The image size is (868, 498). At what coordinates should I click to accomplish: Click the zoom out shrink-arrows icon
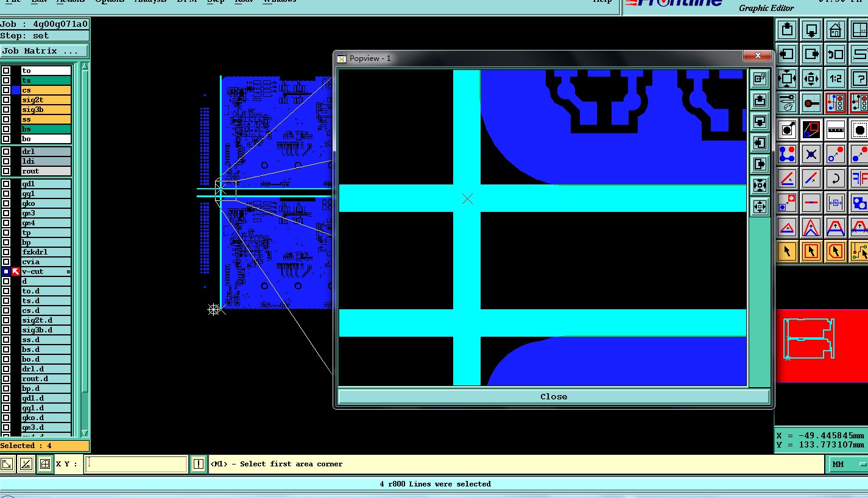[811, 79]
